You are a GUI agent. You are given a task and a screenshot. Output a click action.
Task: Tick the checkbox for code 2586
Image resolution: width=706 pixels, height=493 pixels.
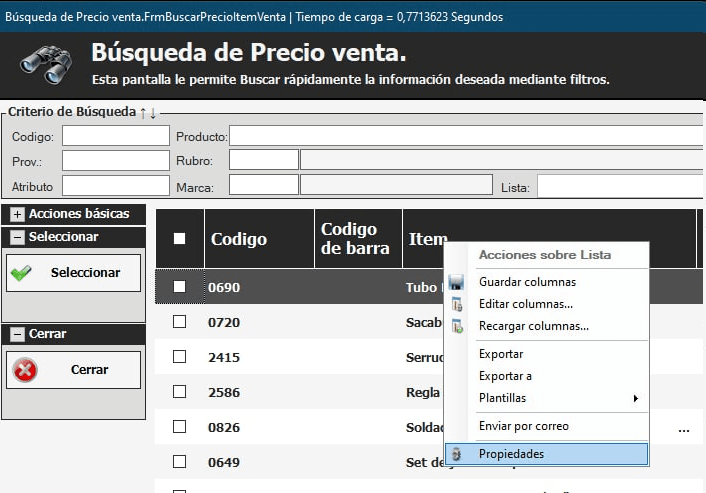point(180,392)
